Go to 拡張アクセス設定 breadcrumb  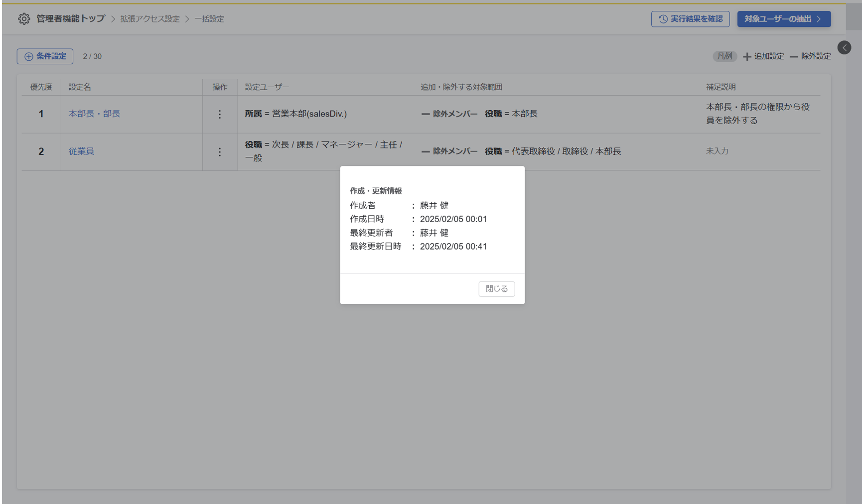(x=149, y=19)
